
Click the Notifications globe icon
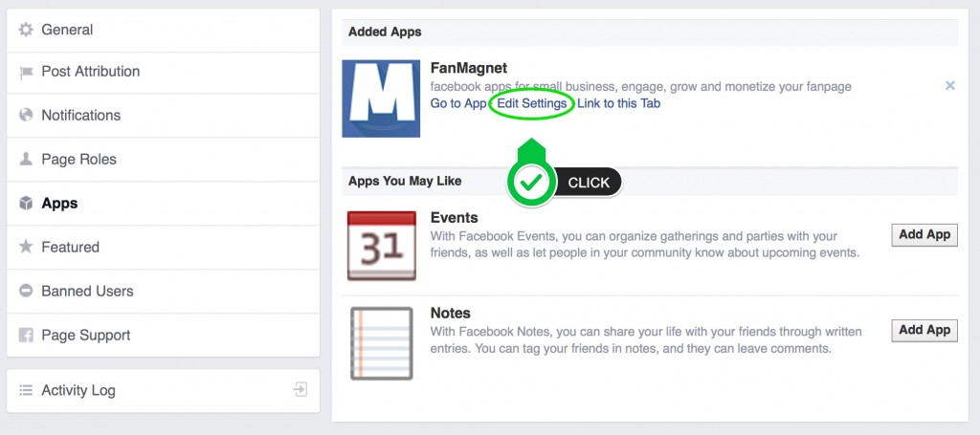pyautogui.click(x=26, y=115)
